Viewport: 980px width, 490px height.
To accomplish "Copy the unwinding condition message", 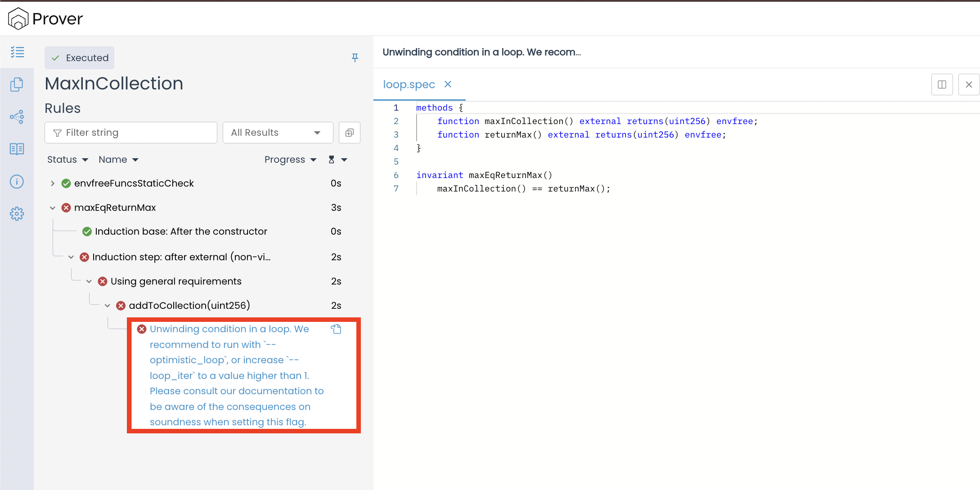I will pyautogui.click(x=336, y=329).
